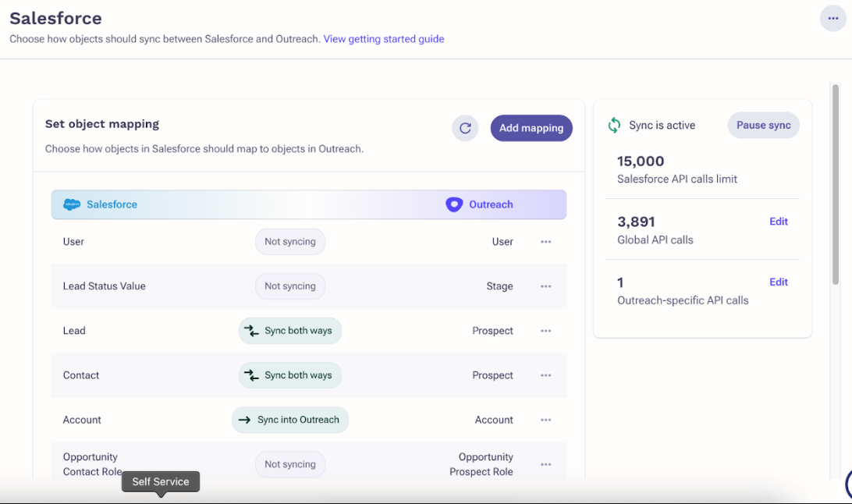Click Not syncing badge in Lead Status Value row
Screen dimensions: 852x504
[290, 286]
